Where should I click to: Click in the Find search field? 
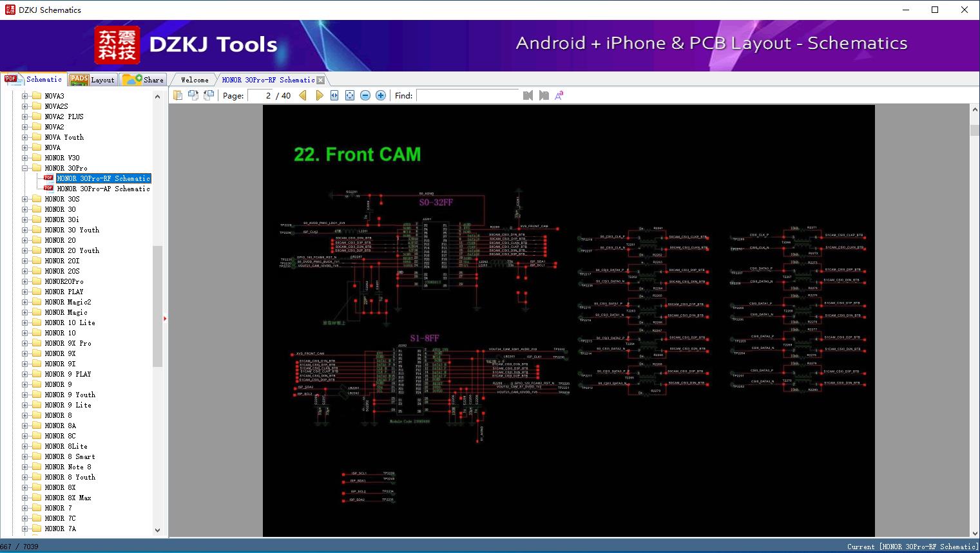(468, 95)
